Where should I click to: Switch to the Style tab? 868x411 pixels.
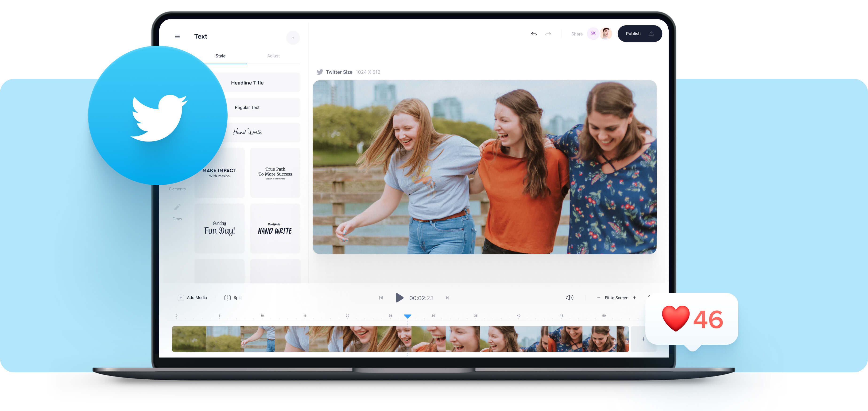[220, 56]
